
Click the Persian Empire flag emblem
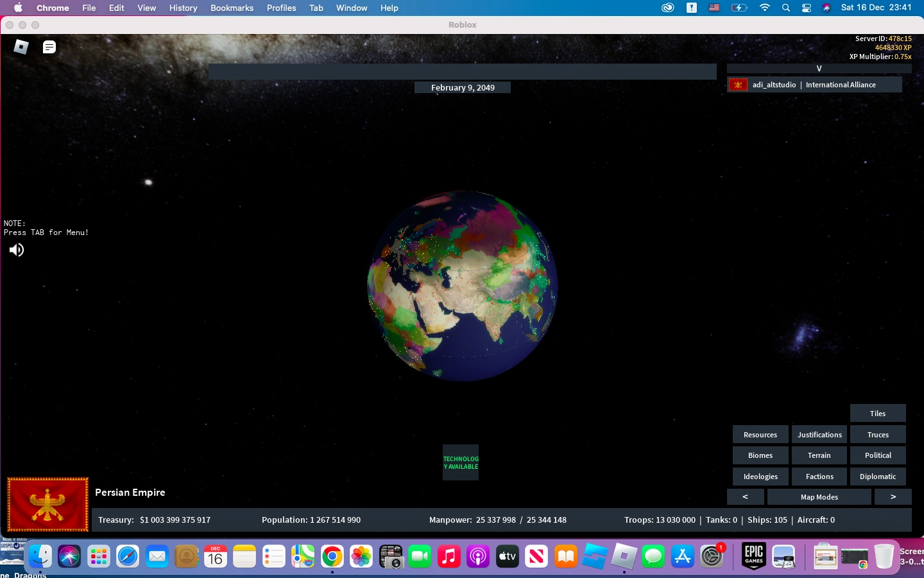[x=47, y=504]
